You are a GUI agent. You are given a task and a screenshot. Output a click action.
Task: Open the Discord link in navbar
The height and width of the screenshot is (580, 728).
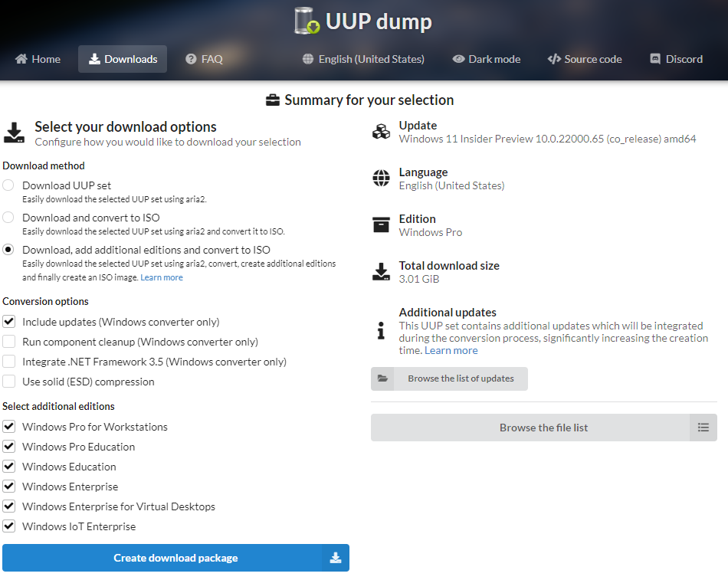(677, 59)
